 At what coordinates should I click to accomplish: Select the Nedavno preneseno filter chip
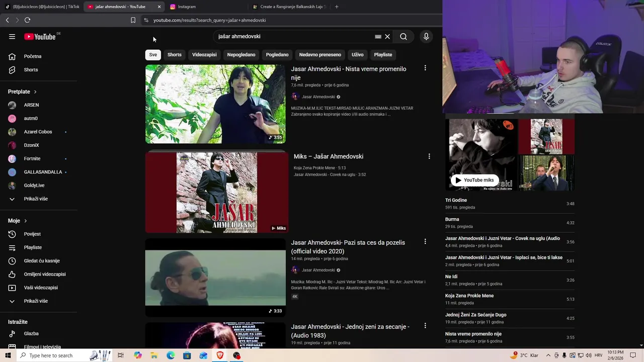point(320,55)
